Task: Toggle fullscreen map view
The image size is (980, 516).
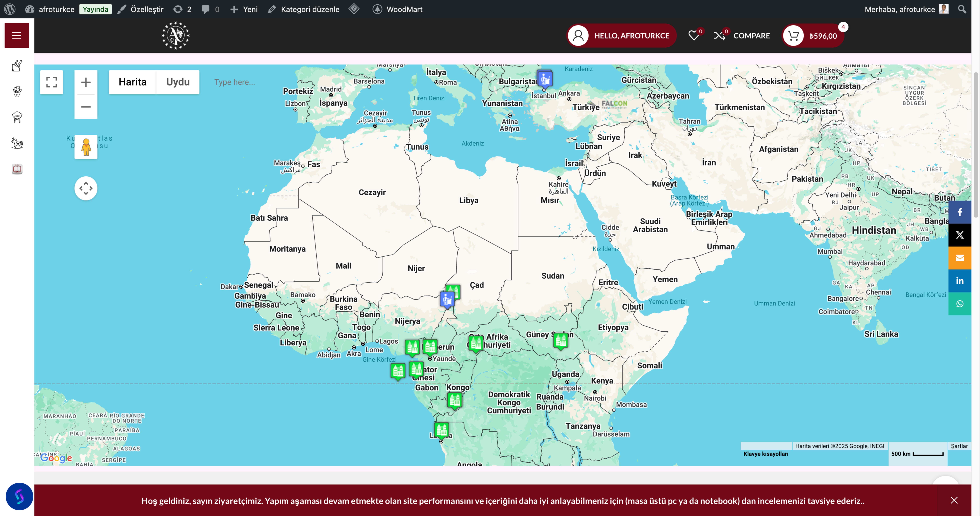Action: pyautogui.click(x=51, y=82)
